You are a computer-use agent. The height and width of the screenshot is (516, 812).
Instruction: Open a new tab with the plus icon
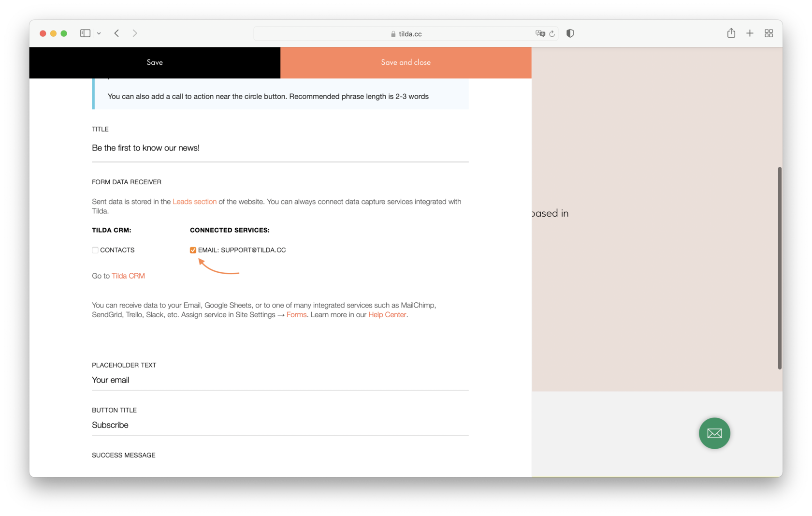pyautogui.click(x=750, y=33)
